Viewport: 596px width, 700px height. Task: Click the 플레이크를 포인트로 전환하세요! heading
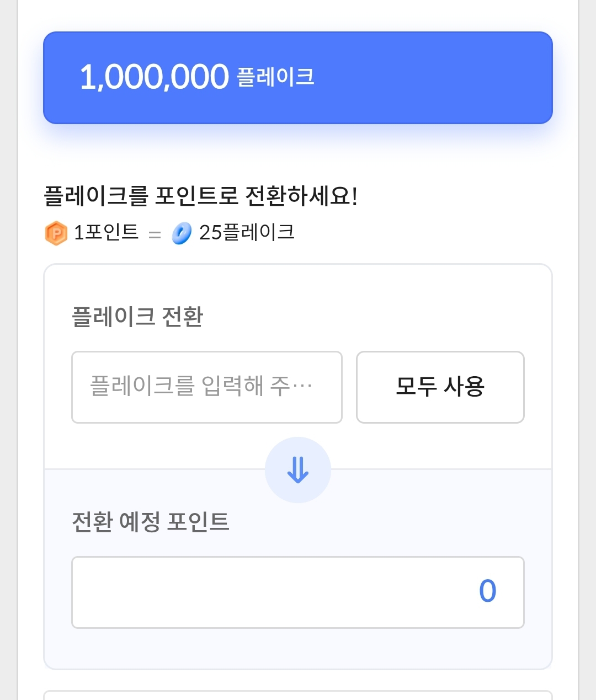pos(201,196)
